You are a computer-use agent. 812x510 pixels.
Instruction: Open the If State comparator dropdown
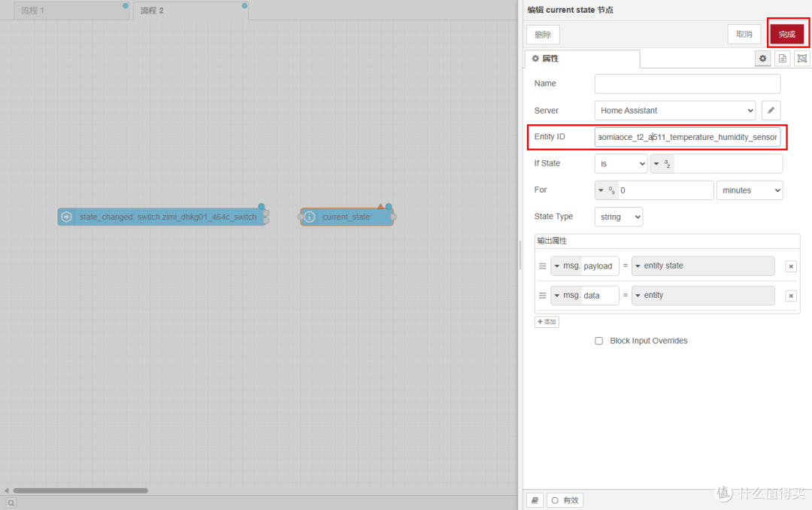tap(620, 164)
